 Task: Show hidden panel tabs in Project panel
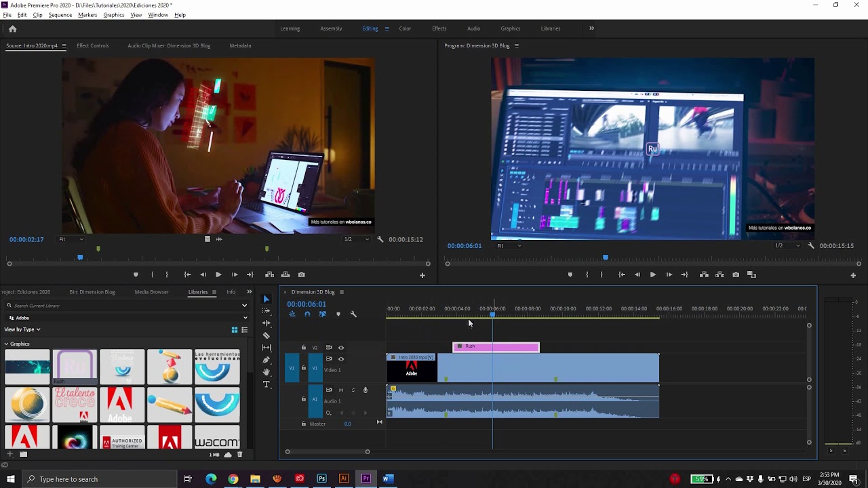249,292
